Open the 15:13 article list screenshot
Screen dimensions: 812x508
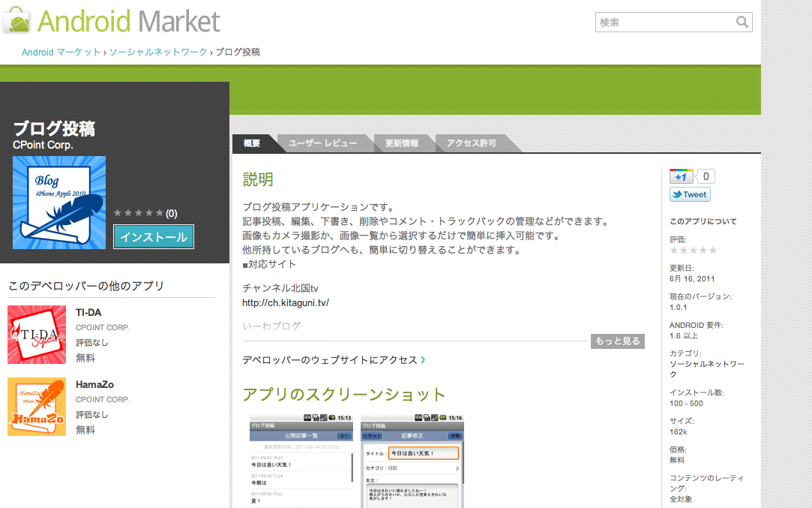pos(301,461)
